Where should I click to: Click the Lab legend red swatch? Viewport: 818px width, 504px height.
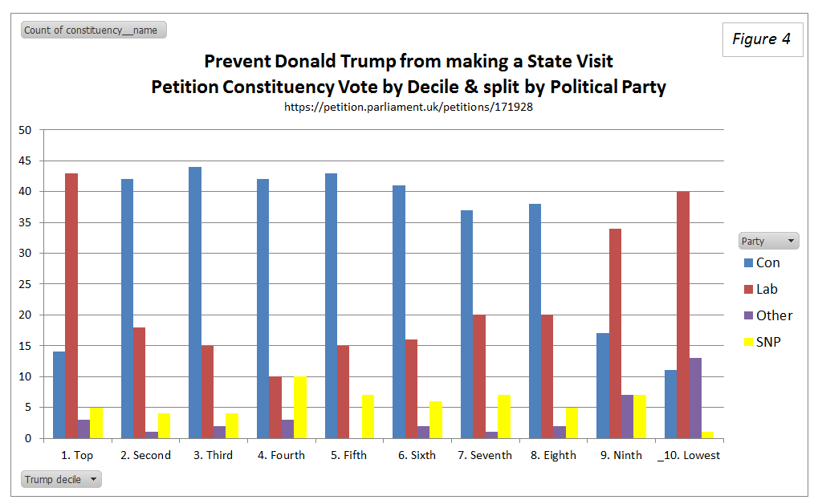(748, 289)
